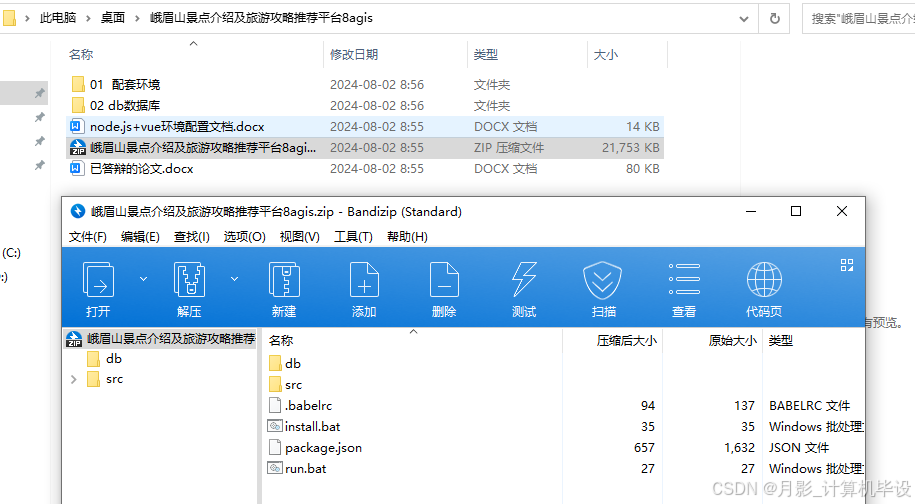Viewport: 915px width, 504px height.
Task: Click the ZIP icon of the archive in Explorer
Action: coord(78,148)
